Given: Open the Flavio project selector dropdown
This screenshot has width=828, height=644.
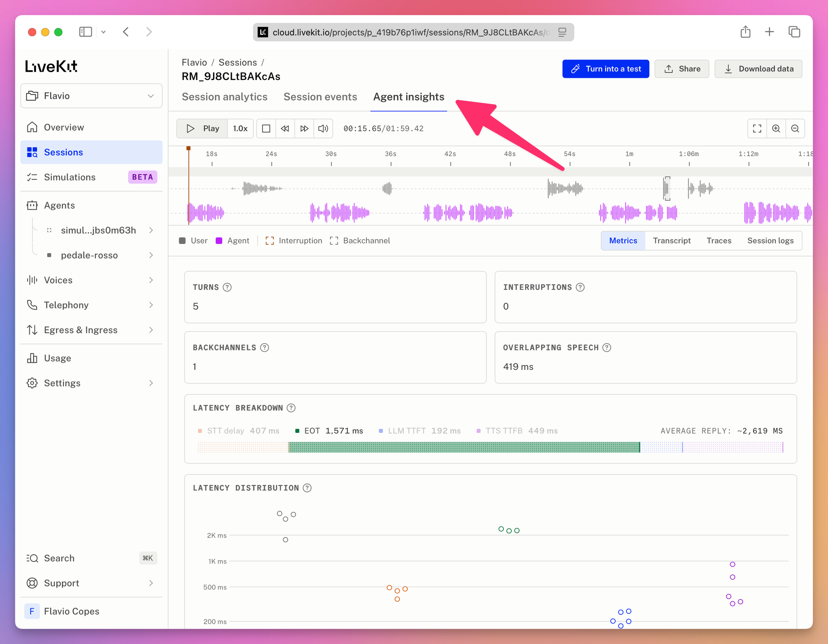Looking at the screenshot, I should tap(91, 96).
